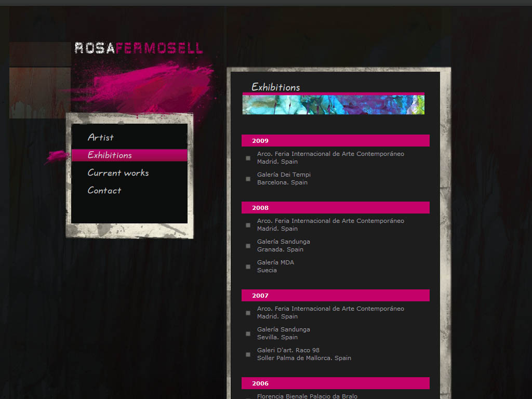Open the Contact page

coord(104,190)
